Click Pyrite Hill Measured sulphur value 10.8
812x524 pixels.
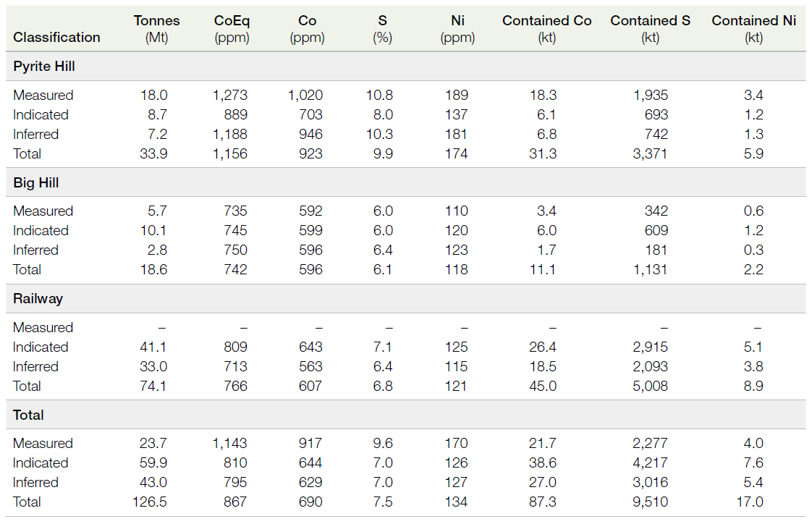pyautogui.click(x=380, y=96)
